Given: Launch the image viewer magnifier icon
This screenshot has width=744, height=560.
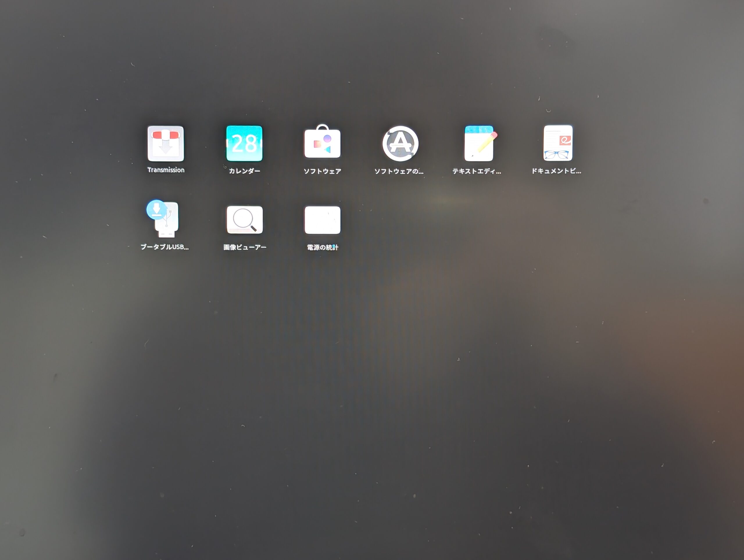Looking at the screenshot, I should 244,220.
